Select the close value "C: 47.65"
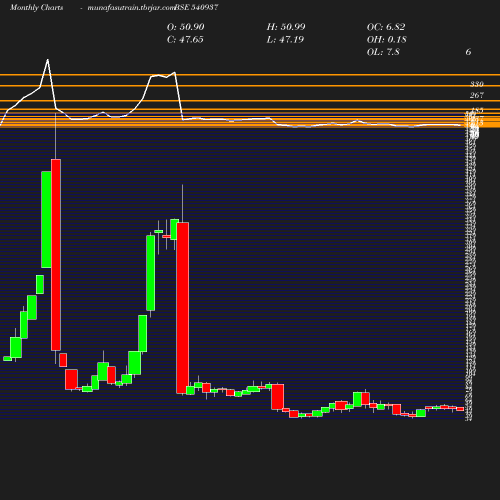 click(185, 40)
